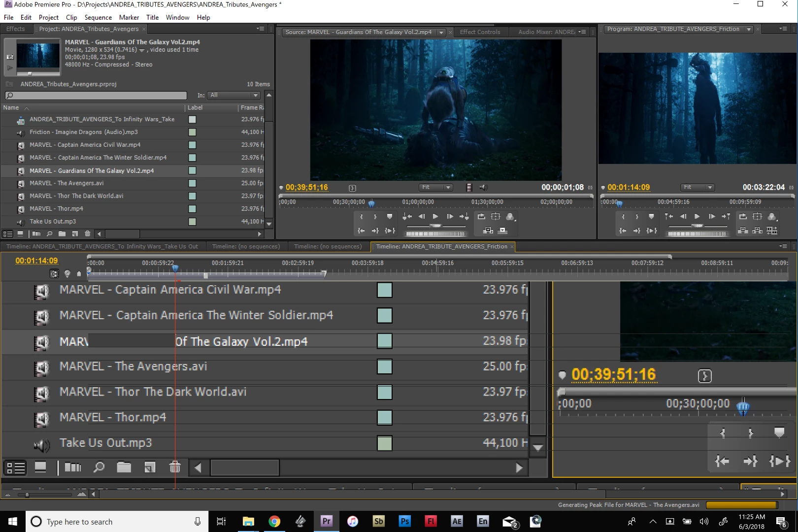Screen dimensions: 798x532
Task: Open the Project panel In: All dropdown
Action: pos(233,95)
